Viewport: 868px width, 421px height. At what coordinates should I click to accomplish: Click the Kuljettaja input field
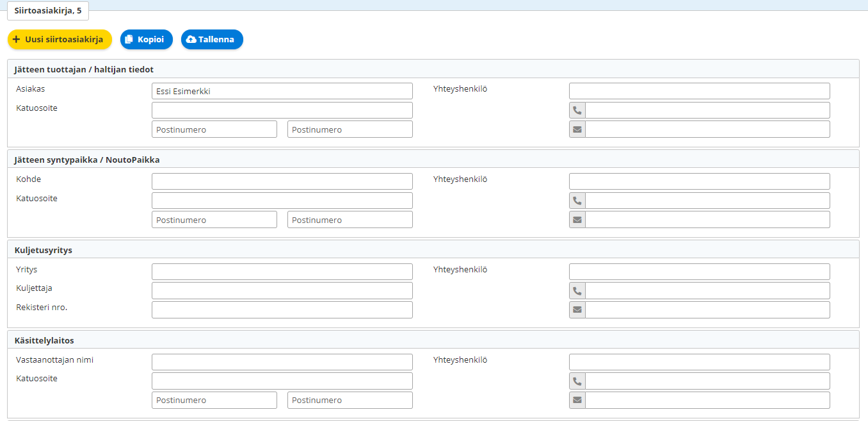point(282,291)
